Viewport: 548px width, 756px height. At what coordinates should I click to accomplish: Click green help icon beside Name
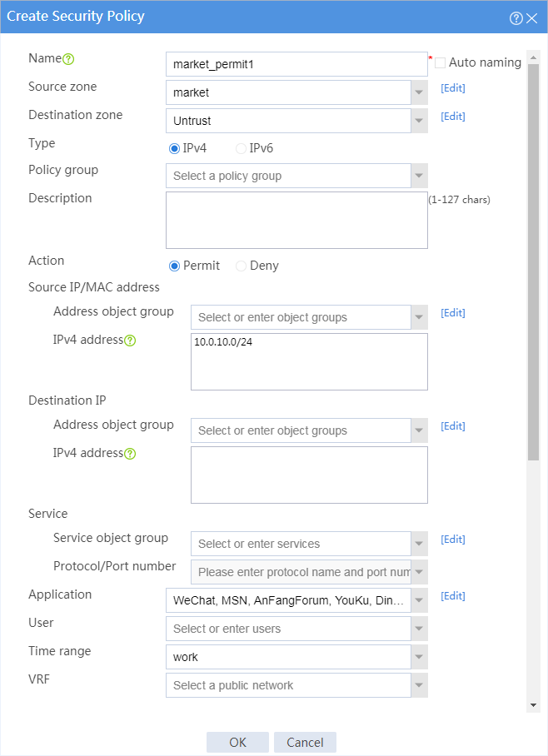(x=68, y=59)
